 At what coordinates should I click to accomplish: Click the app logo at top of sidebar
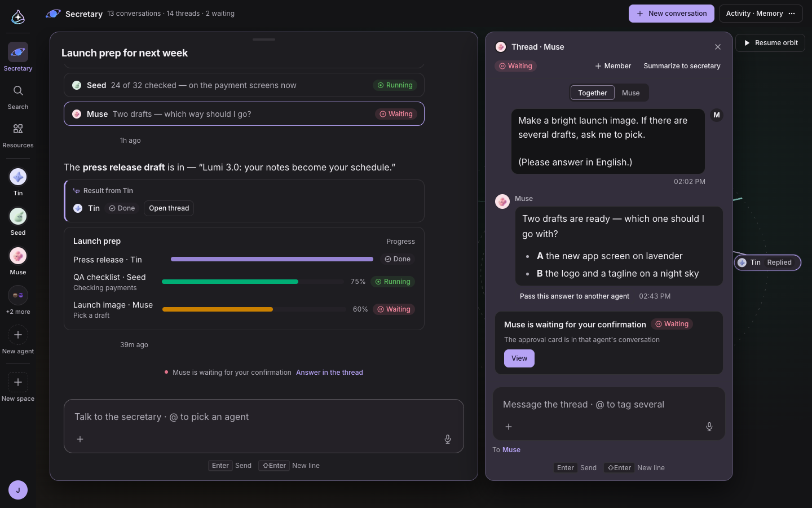(x=18, y=17)
